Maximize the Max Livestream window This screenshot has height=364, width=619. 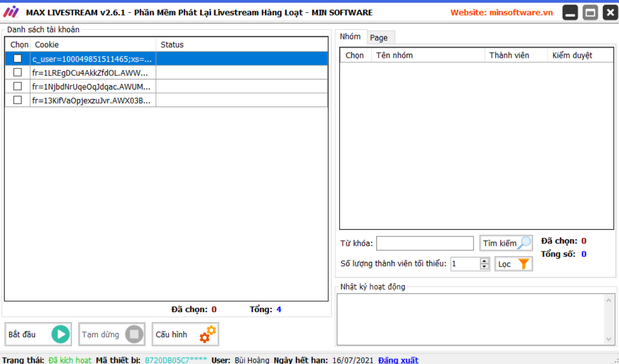point(590,13)
